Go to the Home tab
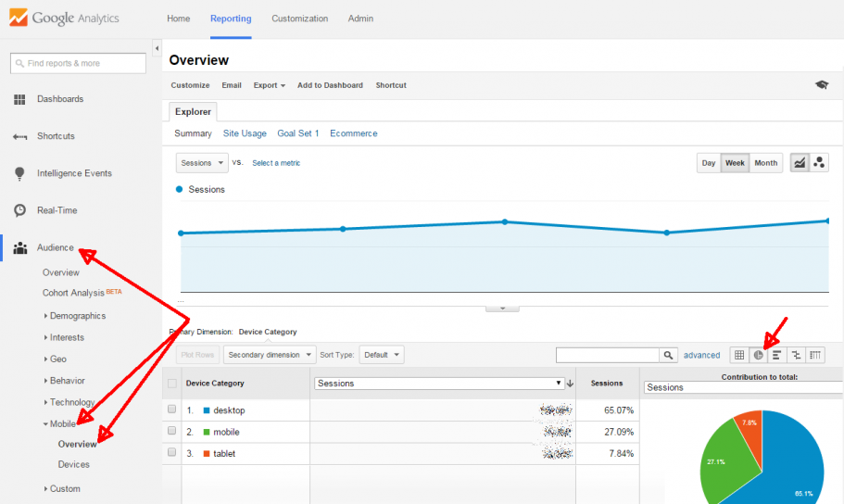Viewport: 844px width, 504px height. 178,19
